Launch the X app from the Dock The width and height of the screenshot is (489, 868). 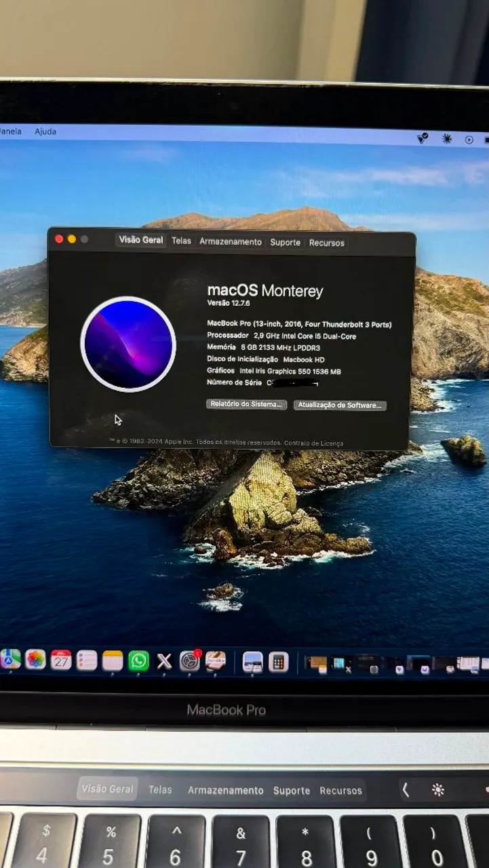[x=164, y=661]
